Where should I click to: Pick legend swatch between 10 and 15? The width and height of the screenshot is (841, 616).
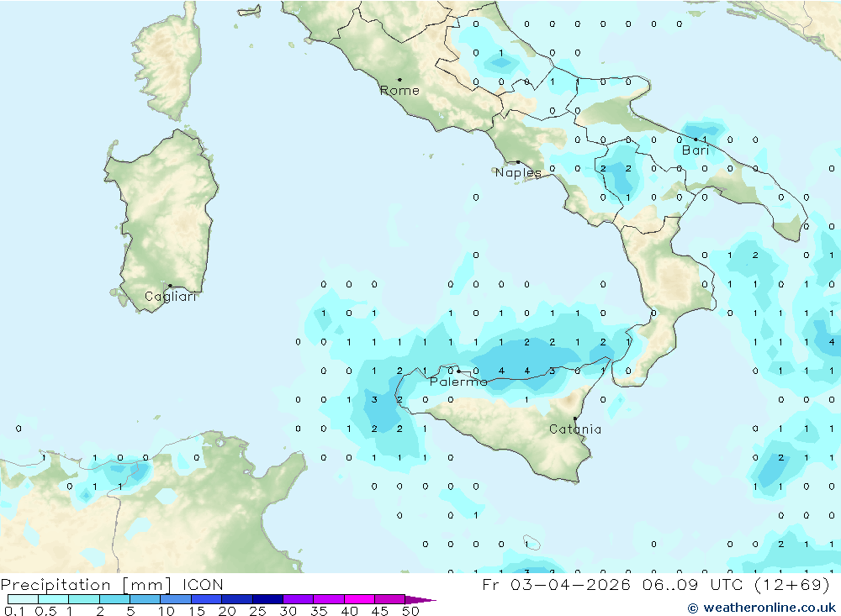[x=176, y=599]
